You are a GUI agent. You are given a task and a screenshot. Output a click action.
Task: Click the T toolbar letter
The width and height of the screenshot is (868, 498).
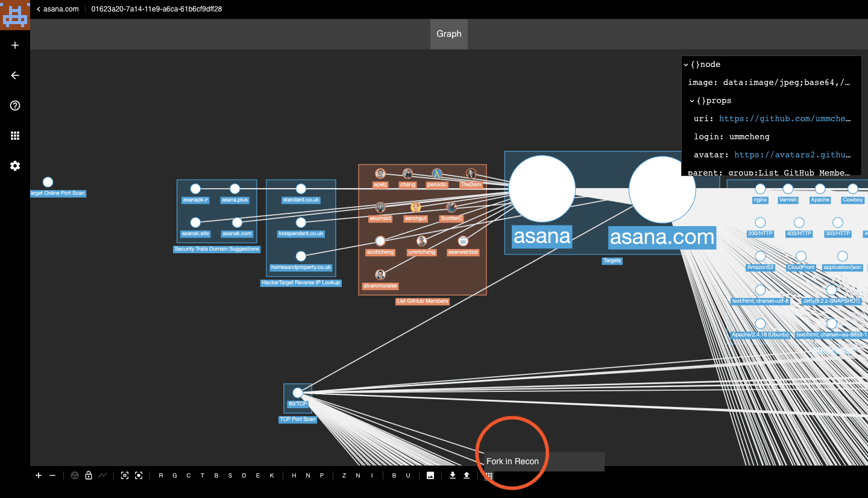203,476
